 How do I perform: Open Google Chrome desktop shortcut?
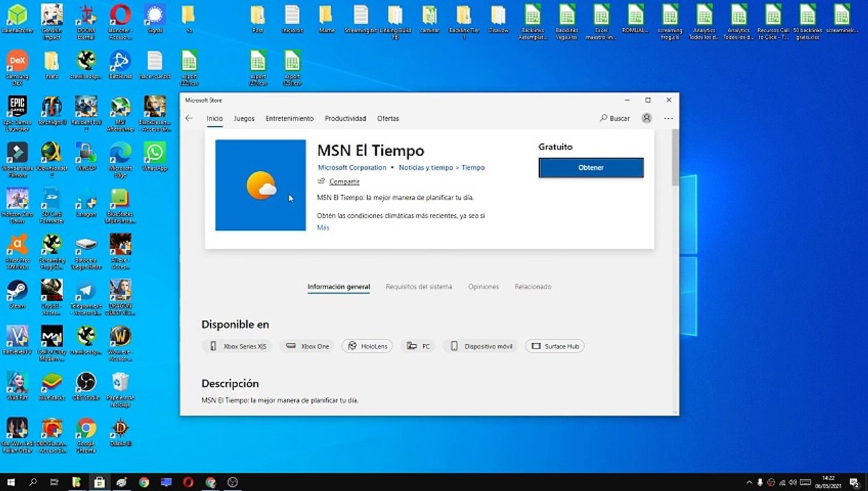[86, 436]
